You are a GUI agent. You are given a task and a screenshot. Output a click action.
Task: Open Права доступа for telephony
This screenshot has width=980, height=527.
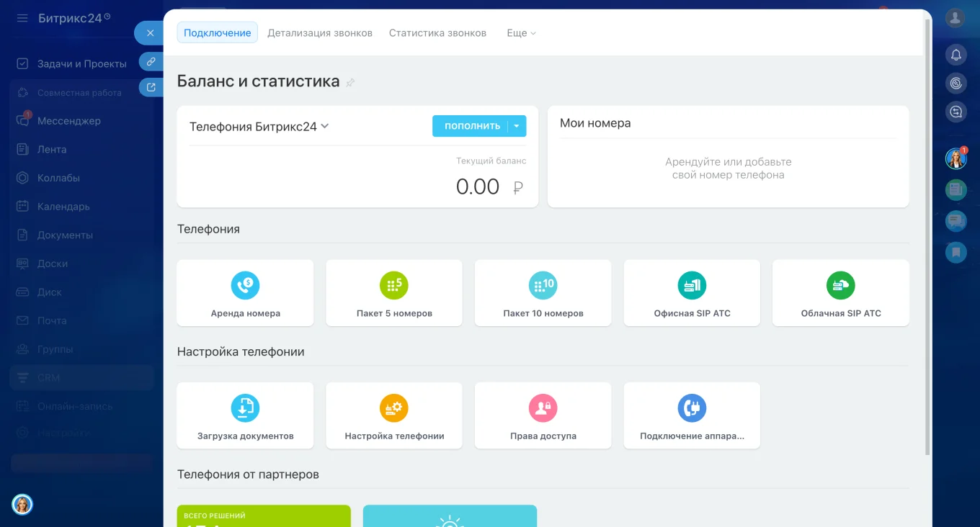(543, 415)
